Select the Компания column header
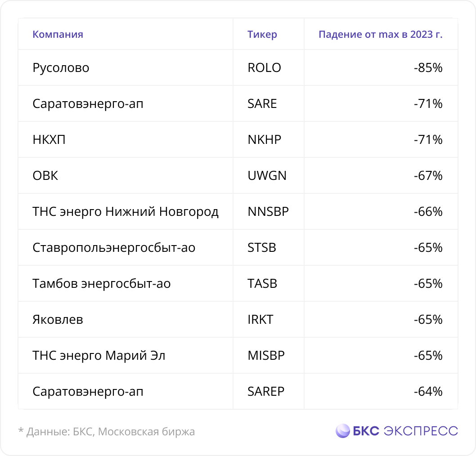476x456 pixels. point(58,34)
